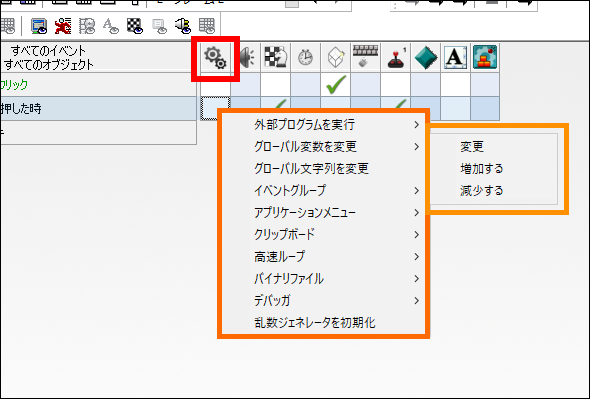Select the Player 1 joystick icon
Screen dimensions: 590x399
click(396, 57)
